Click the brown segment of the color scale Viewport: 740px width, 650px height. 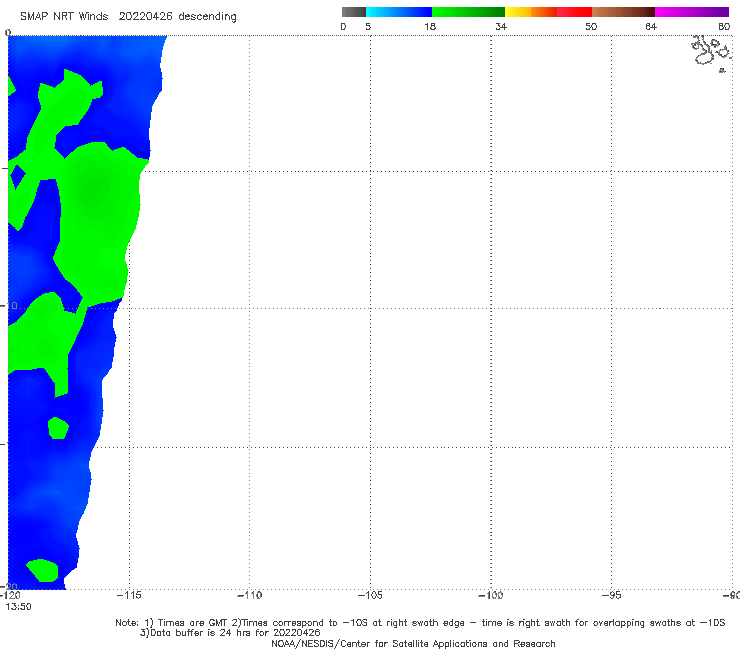(x=623, y=12)
